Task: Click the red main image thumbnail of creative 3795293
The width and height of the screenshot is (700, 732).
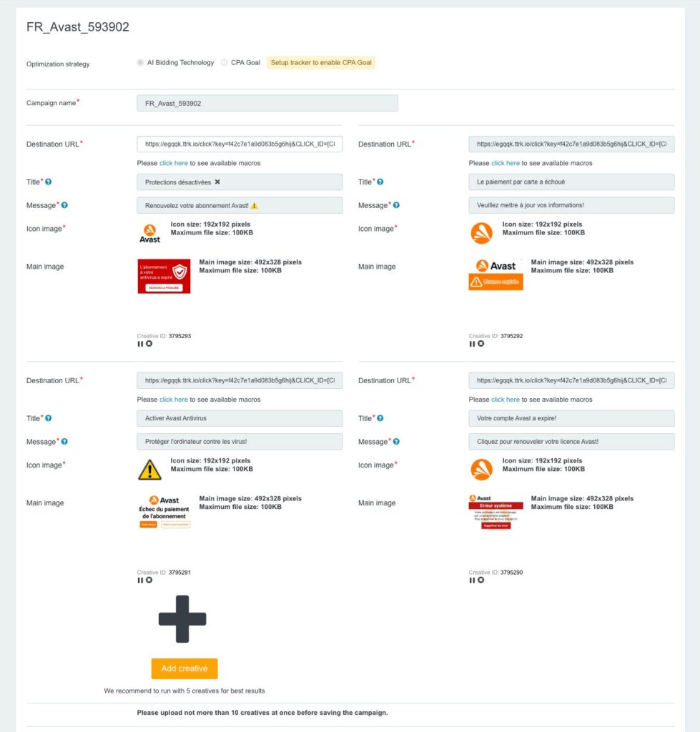Action: pyautogui.click(x=164, y=276)
